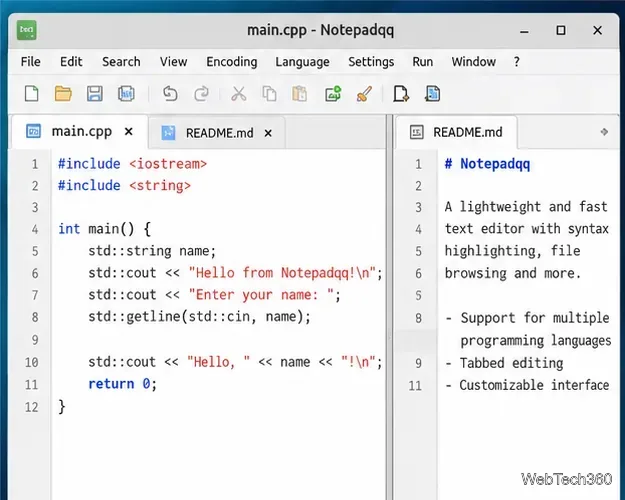Save the file with the floppy disk icon
This screenshot has width=625, height=500.
(x=95, y=94)
